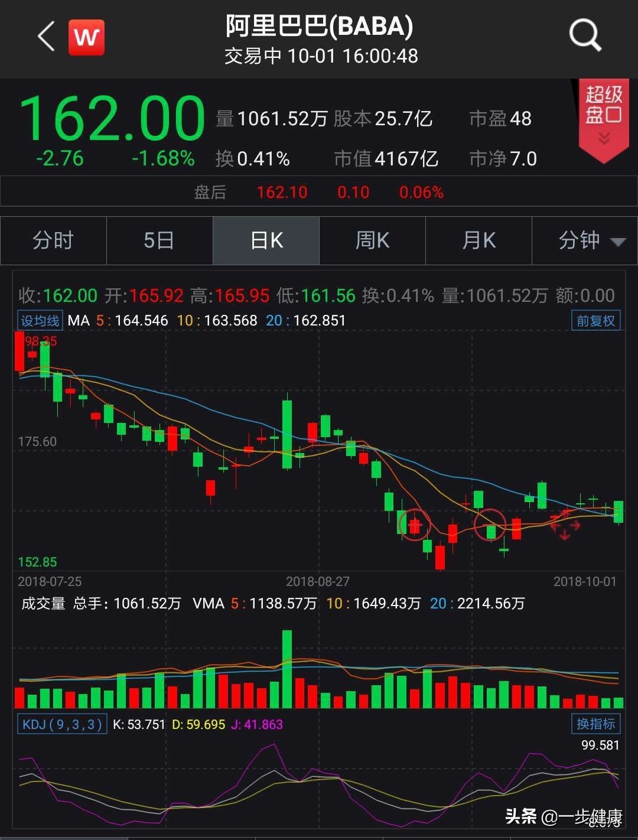Select the 日K tab
The height and width of the screenshot is (840, 638).
tap(266, 240)
